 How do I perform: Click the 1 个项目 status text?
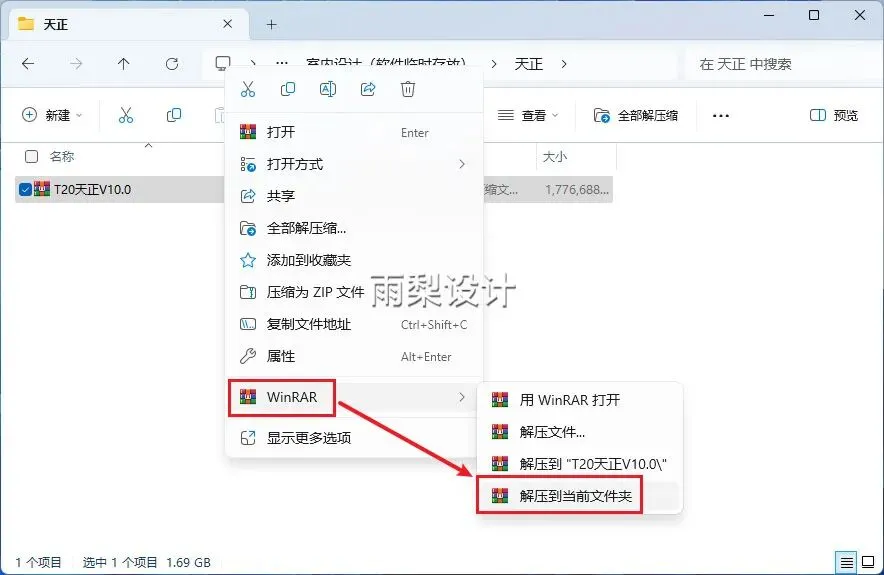[38, 562]
